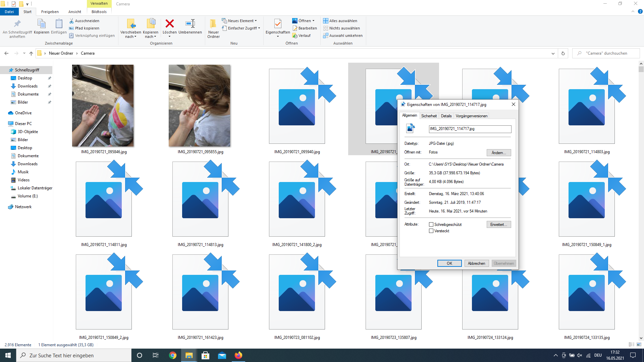Open the help question mark icon
Screen dimensions: 644x362
[640, 11]
